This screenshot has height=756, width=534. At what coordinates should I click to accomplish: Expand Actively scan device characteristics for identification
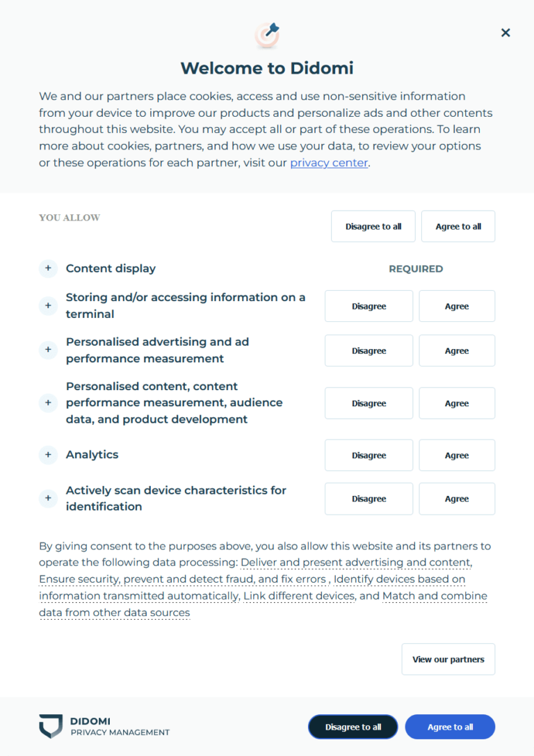pos(48,499)
